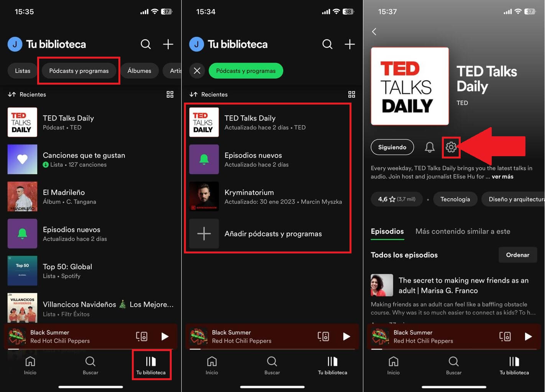Open Recientes sort in middle screen

pos(208,95)
